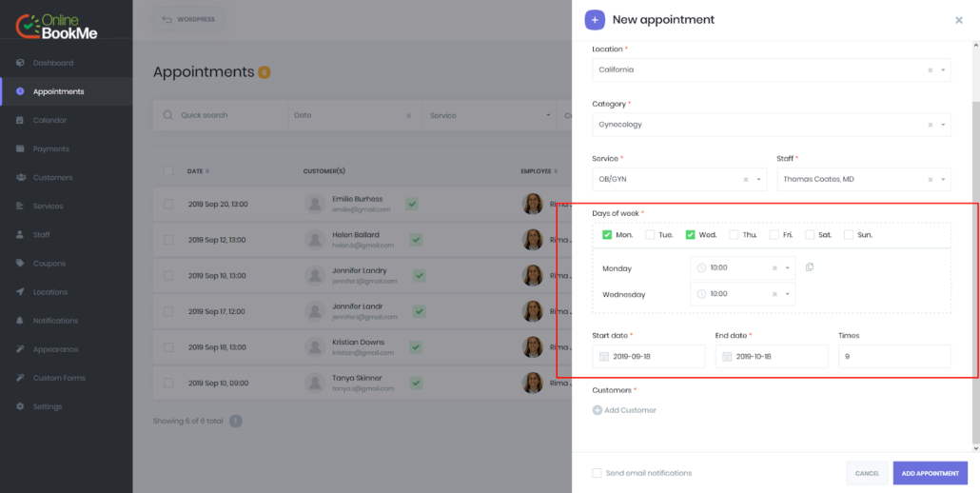
Task: Click the Add Appointment button
Action: [x=930, y=474]
